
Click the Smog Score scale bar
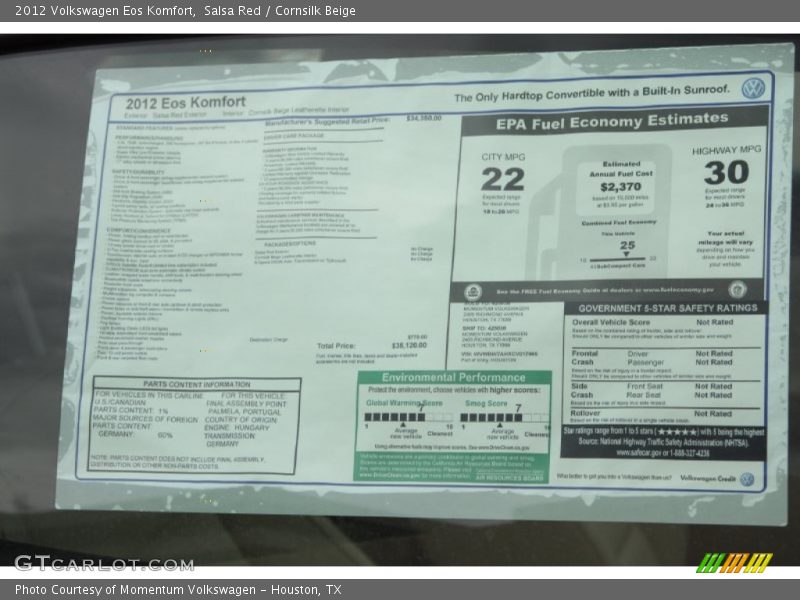504,417
